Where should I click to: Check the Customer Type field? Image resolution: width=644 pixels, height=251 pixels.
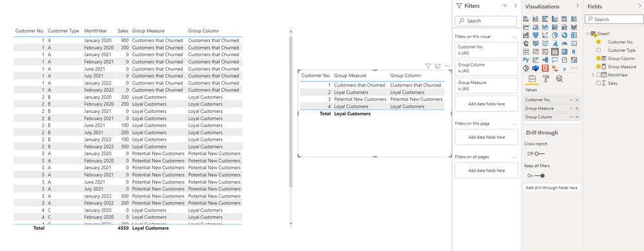598,50
